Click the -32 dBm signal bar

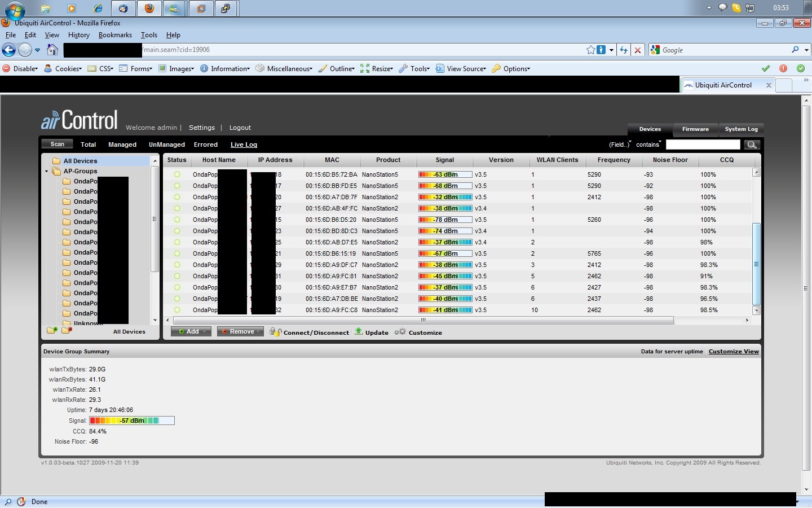point(445,197)
